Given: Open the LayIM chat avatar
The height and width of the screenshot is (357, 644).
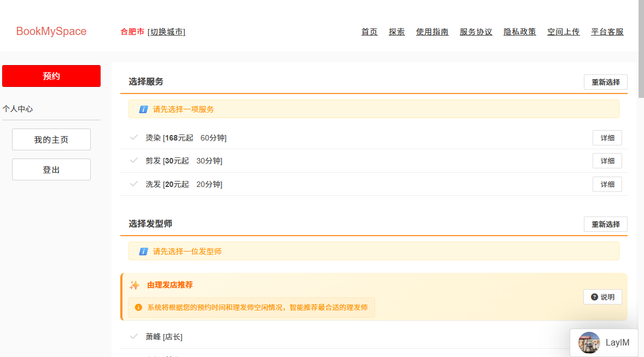Looking at the screenshot, I should pyautogui.click(x=589, y=343).
